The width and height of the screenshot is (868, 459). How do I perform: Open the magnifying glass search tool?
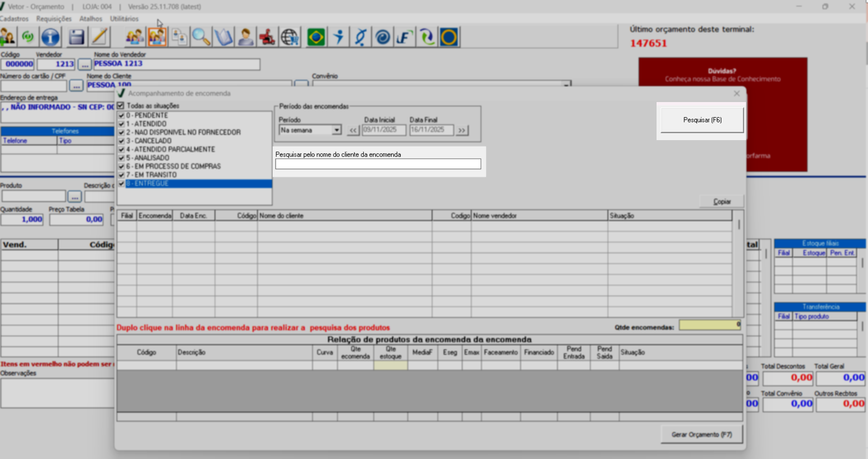point(201,37)
